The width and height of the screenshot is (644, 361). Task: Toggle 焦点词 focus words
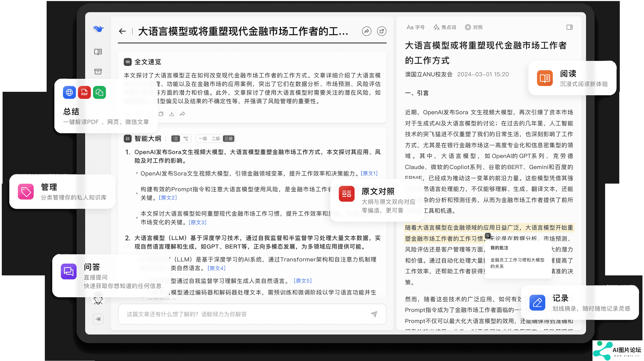(445, 27)
